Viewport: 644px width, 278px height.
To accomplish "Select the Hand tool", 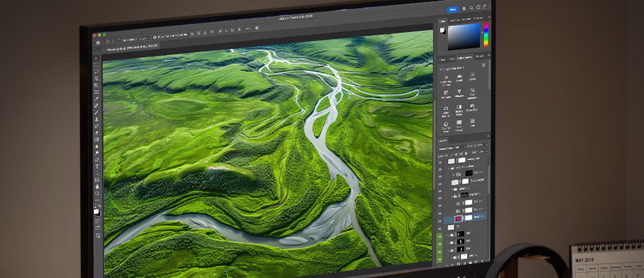I will pos(97,187).
